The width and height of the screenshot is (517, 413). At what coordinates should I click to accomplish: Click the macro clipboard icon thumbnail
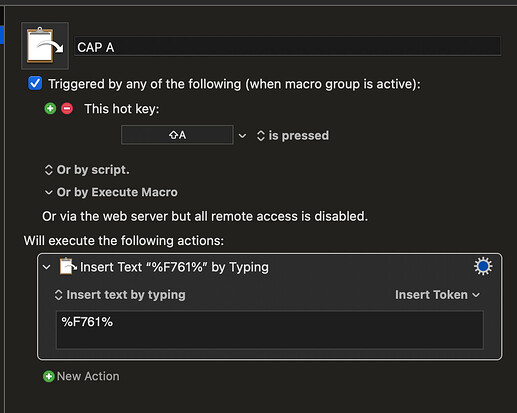click(x=45, y=46)
